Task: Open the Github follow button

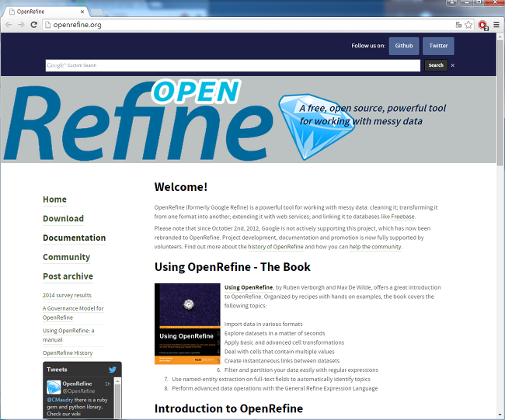Action: pyautogui.click(x=404, y=46)
